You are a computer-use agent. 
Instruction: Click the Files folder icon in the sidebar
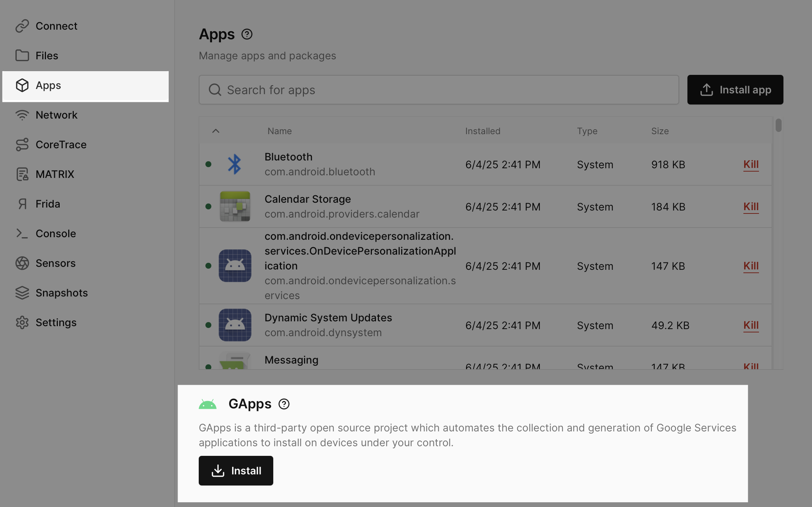pyautogui.click(x=22, y=56)
